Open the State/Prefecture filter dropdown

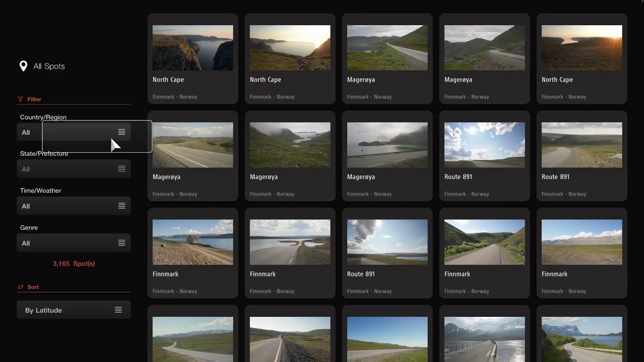(73, 169)
